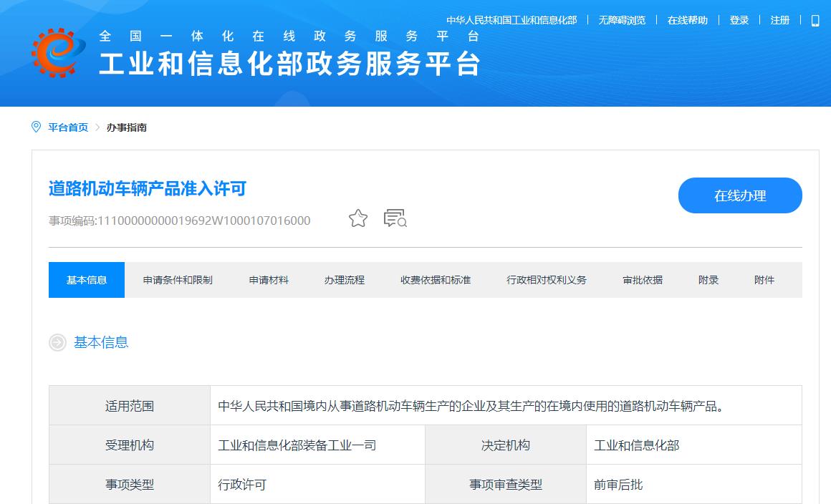Click the 登录 link
Viewport: 831px width, 504px height.
click(739, 21)
